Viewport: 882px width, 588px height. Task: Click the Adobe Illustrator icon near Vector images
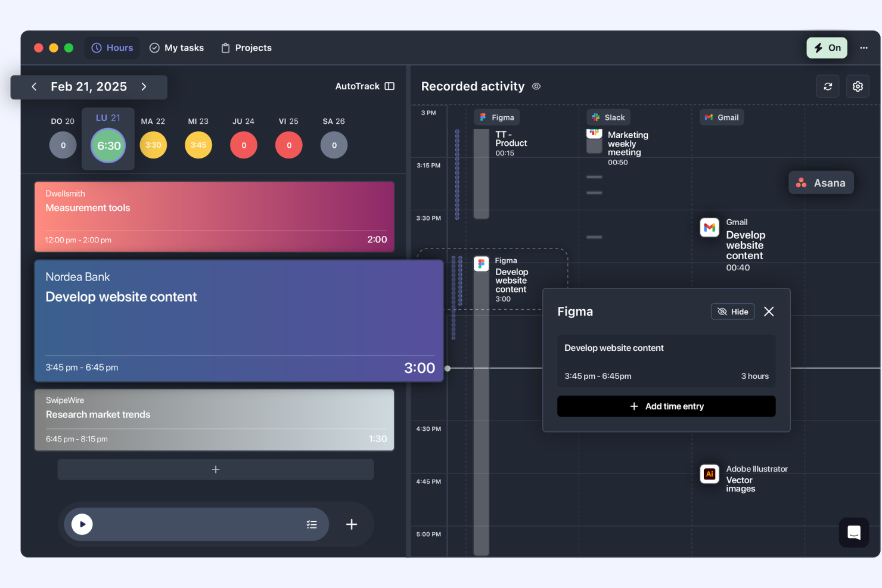(x=709, y=474)
